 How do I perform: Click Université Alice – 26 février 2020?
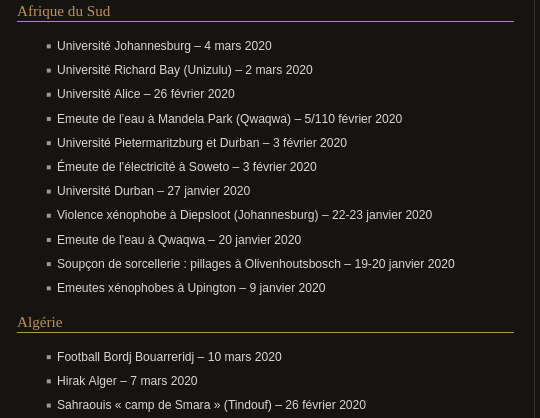click(x=146, y=94)
